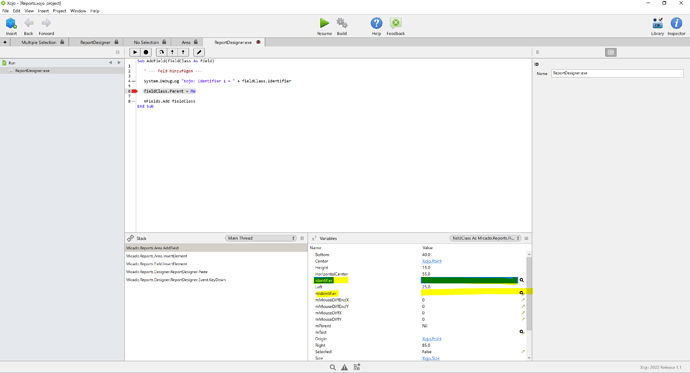Open the Main Thread popup in Stack

[x=261, y=238]
